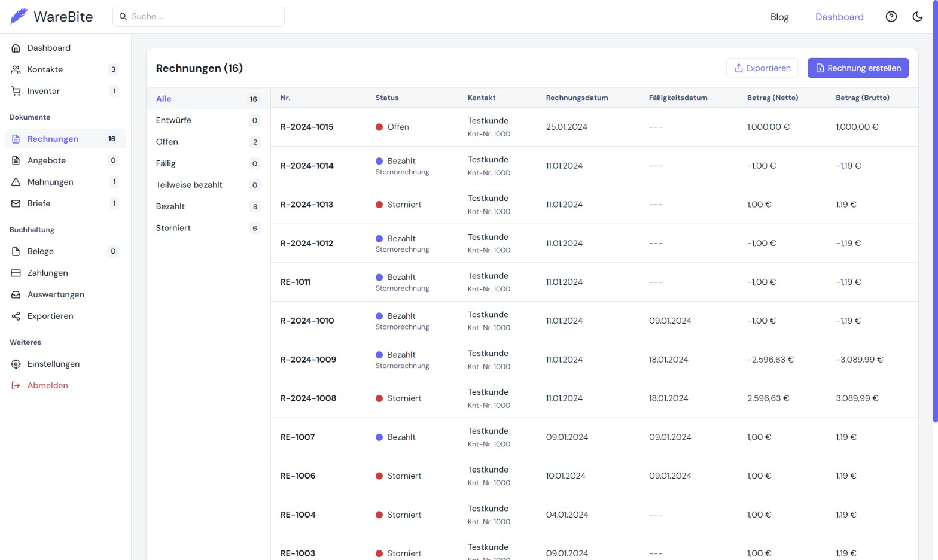Open invoice R-2024-1014
This screenshot has height=560, width=938.
[x=307, y=166]
